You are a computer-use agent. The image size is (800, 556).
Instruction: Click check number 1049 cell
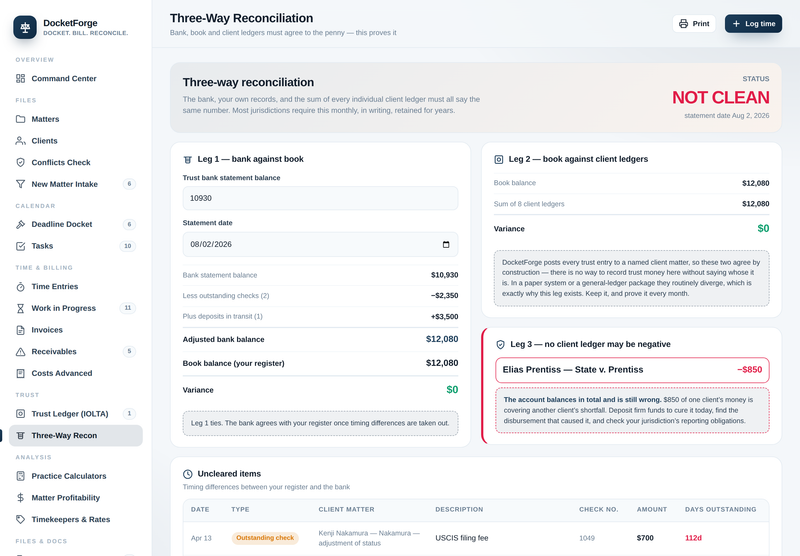pos(587,538)
